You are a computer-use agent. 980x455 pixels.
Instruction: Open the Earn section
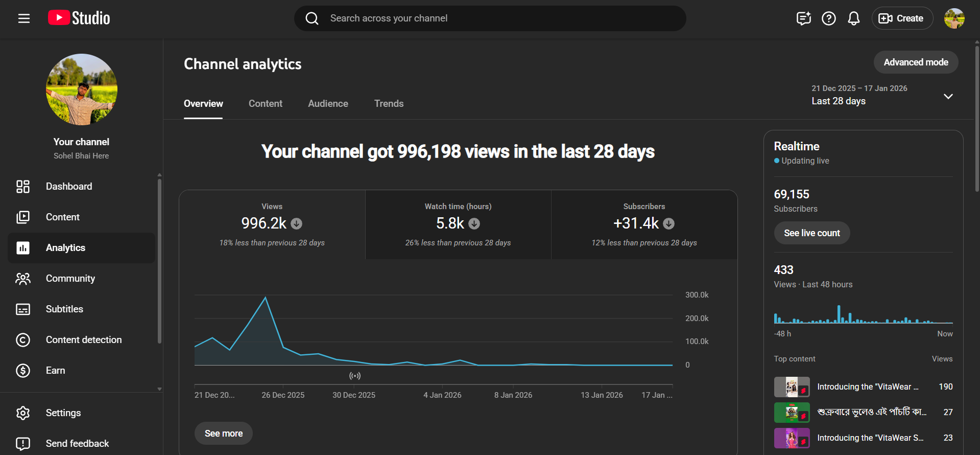click(55, 371)
